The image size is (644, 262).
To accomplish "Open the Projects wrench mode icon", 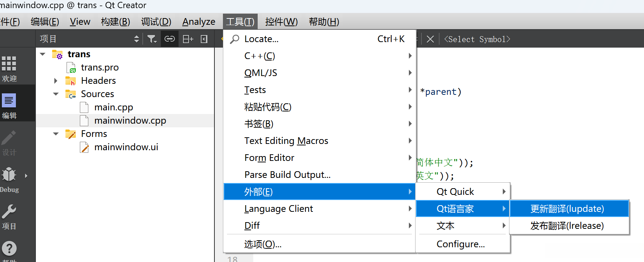I will [x=9, y=217].
